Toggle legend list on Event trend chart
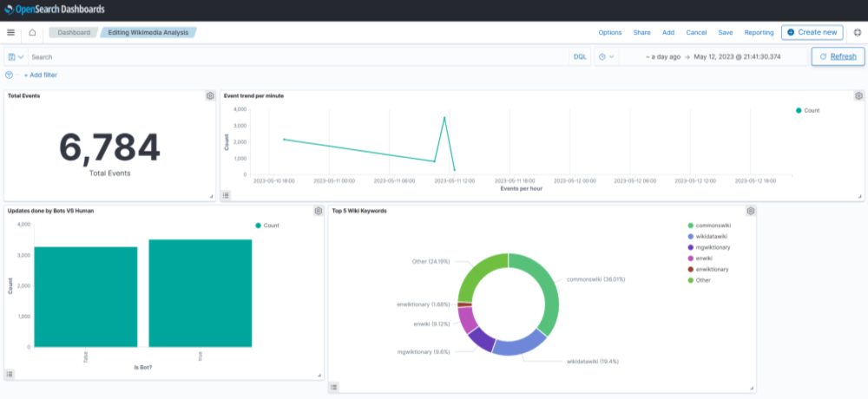 click(226, 196)
